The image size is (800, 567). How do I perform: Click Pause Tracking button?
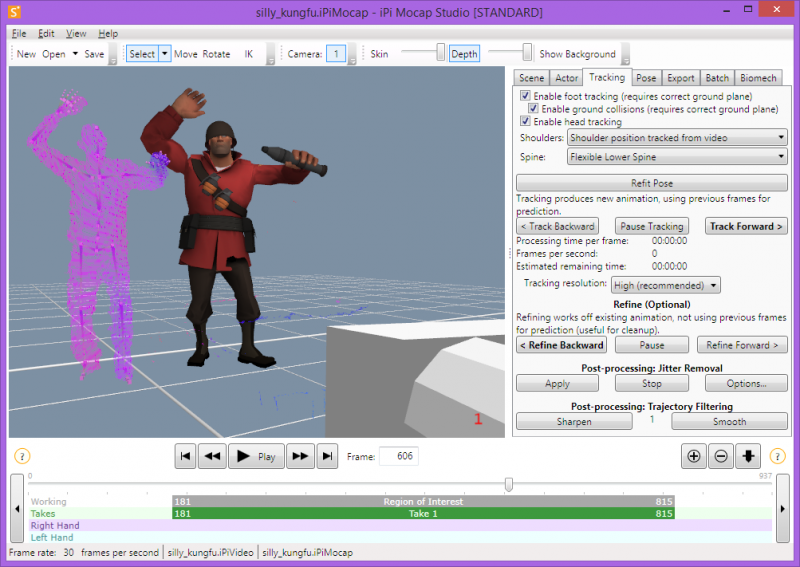652,226
